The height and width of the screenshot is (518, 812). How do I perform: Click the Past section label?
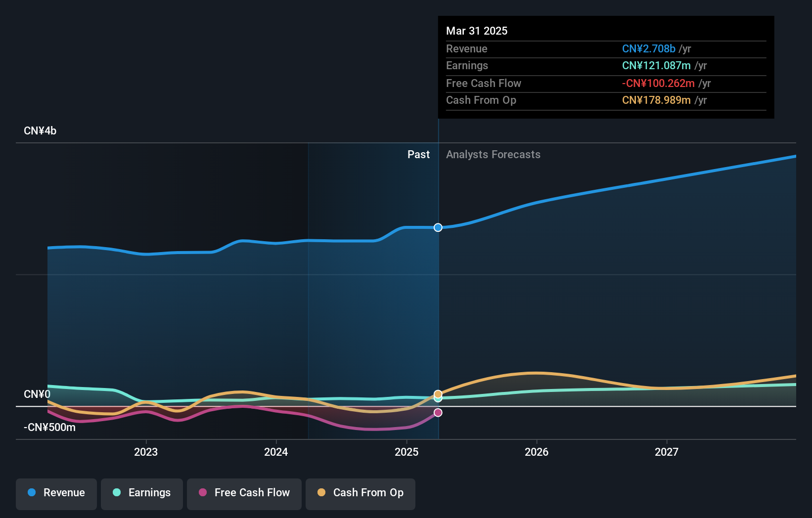pos(418,155)
